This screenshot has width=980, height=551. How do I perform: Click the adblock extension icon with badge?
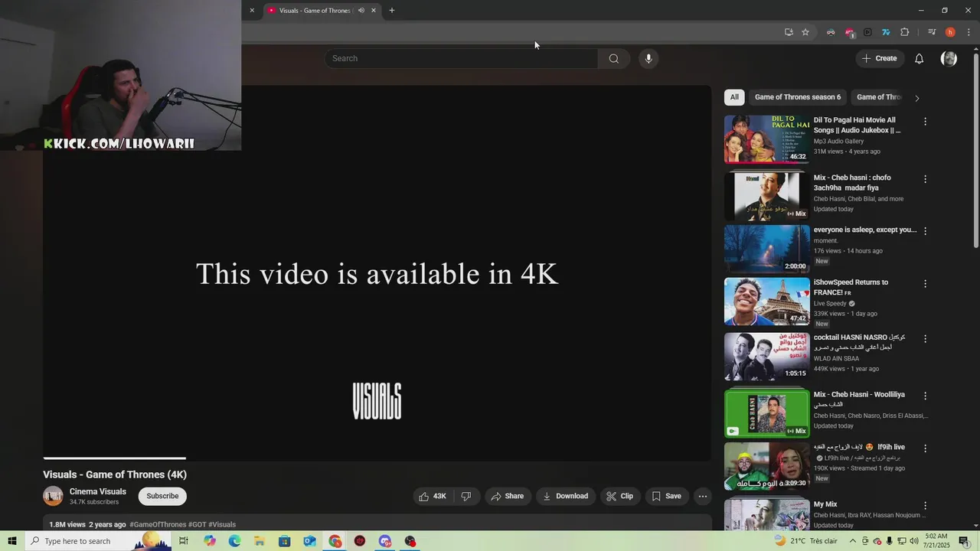[x=849, y=32]
